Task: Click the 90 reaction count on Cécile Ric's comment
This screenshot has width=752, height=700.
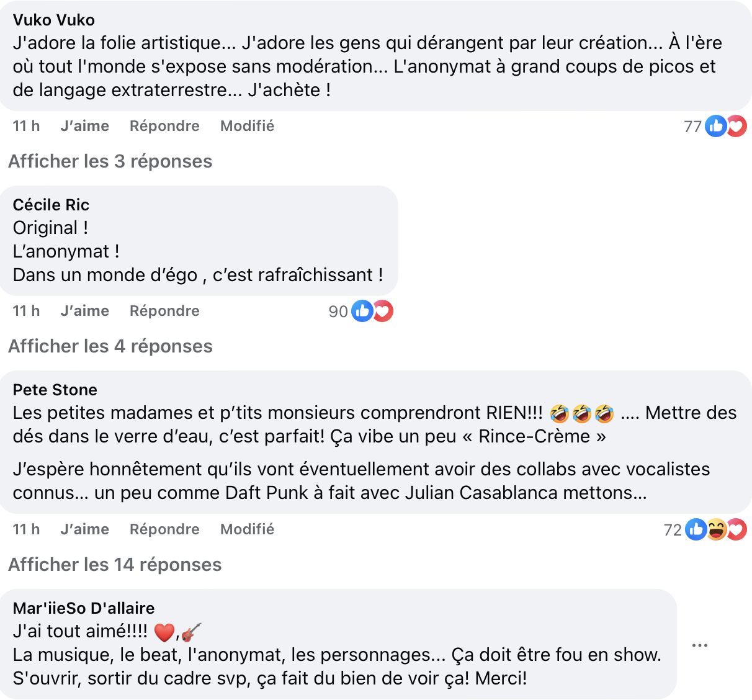Action: pyautogui.click(x=339, y=311)
